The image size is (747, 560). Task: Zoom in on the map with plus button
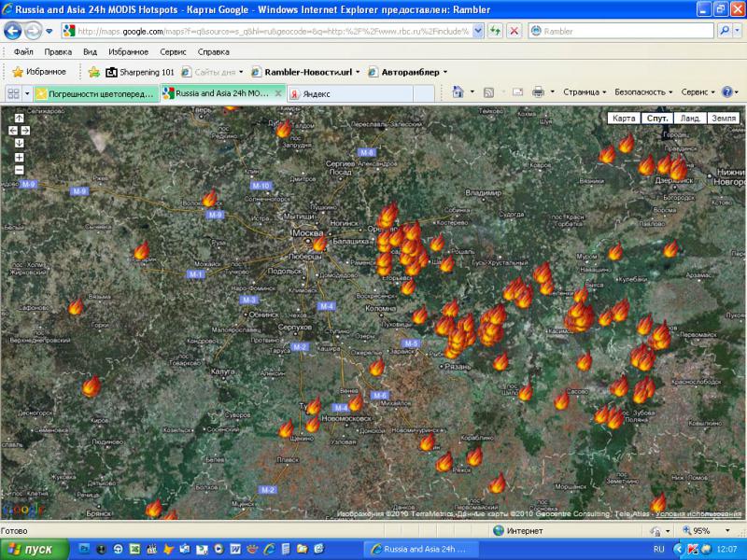pos(19,157)
